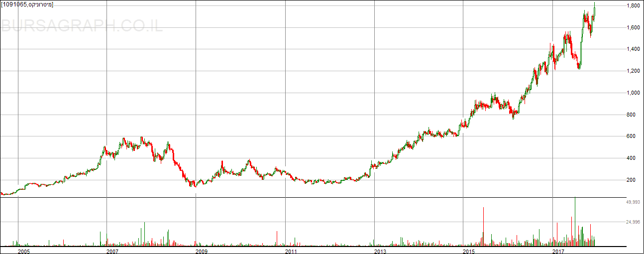Select the 2017 year label on time axis
This screenshot has width=644, height=254.
point(558,251)
